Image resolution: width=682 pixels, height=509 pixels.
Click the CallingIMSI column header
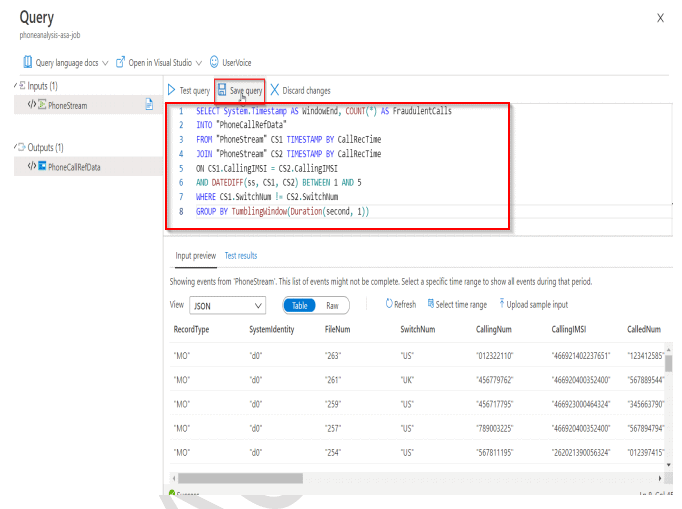tap(568, 329)
